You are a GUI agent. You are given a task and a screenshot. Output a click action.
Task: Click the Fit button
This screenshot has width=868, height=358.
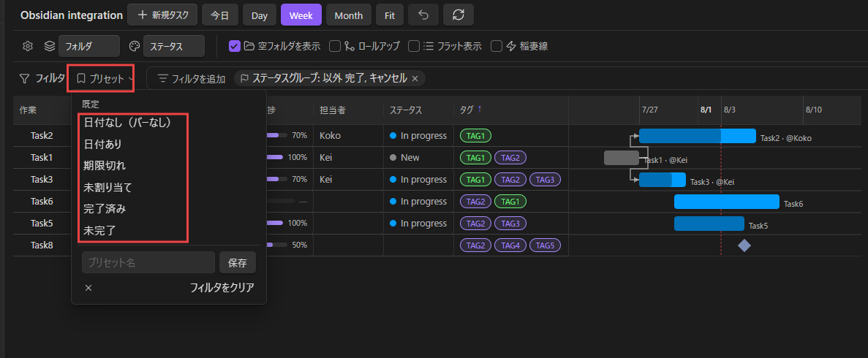(390, 15)
